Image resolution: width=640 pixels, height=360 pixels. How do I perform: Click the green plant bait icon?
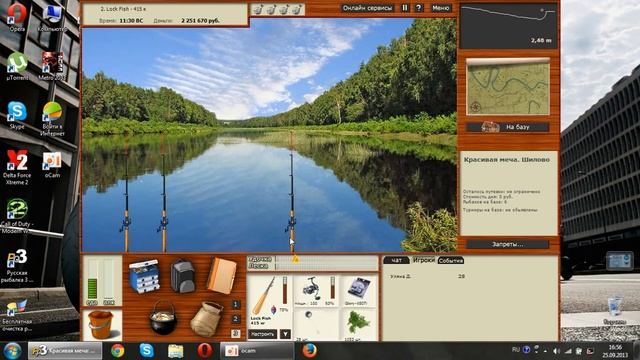click(358, 322)
